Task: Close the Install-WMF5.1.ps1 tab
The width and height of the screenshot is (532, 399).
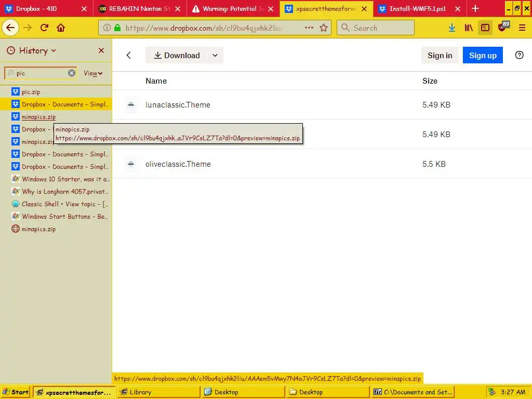Action: click(x=457, y=9)
